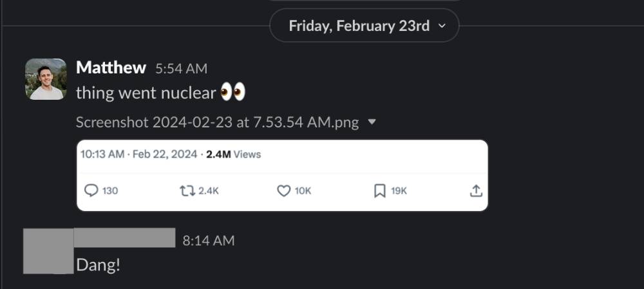Click the Dang! reply message text

[x=98, y=265]
